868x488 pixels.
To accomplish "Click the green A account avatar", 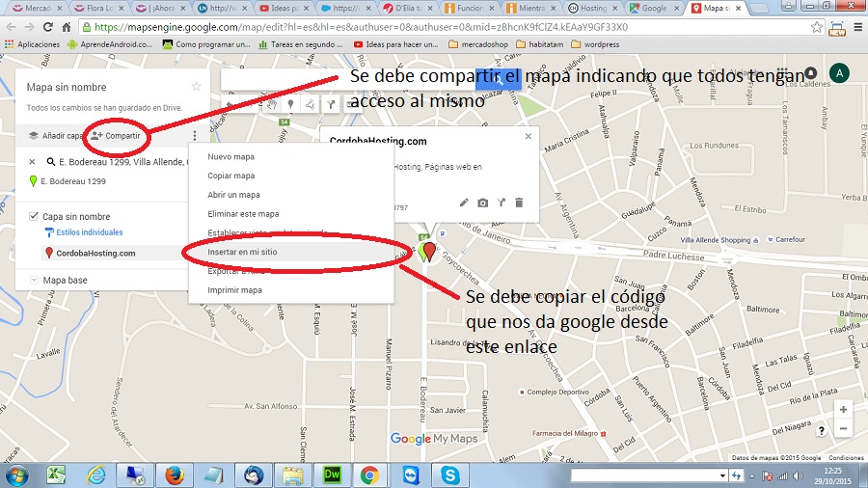I will tap(839, 73).
